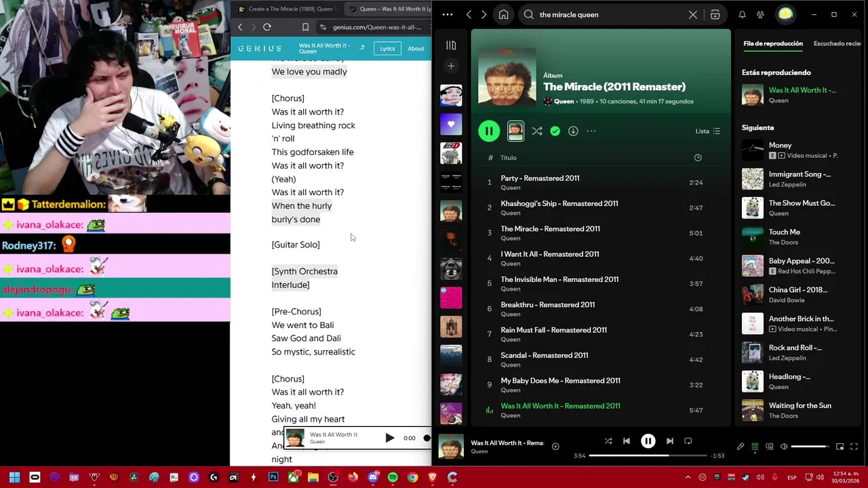Switch to Fila de reproducción tab

pyautogui.click(x=772, y=43)
